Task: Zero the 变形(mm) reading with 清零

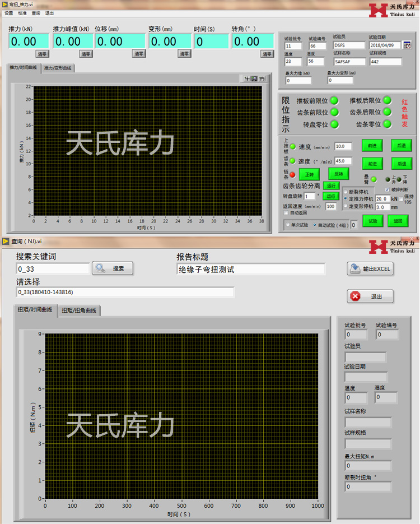Action: [x=184, y=54]
